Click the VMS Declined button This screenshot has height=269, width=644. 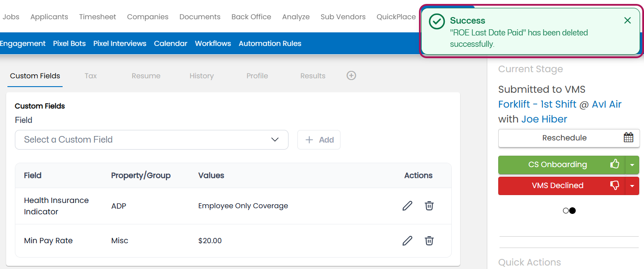(562, 186)
